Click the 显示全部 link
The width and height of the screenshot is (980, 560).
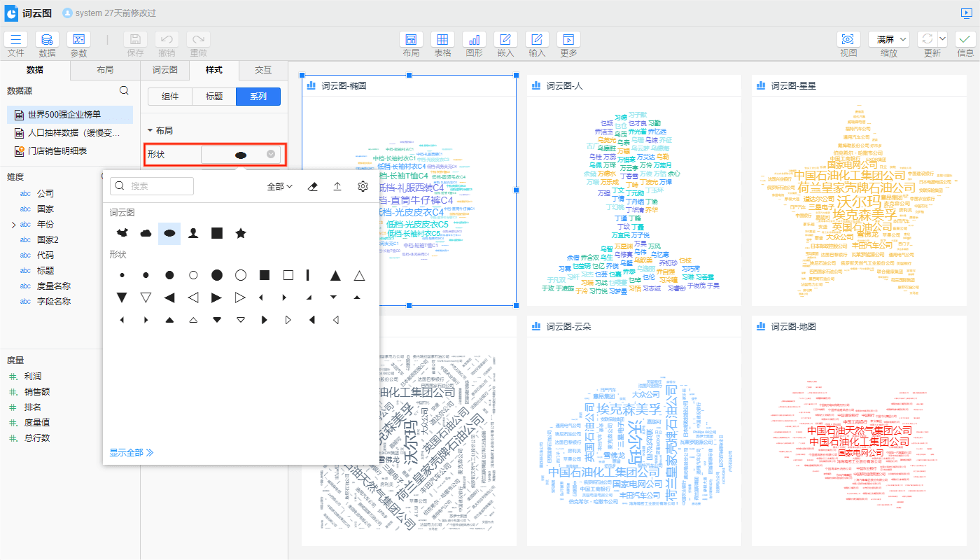[x=131, y=452]
